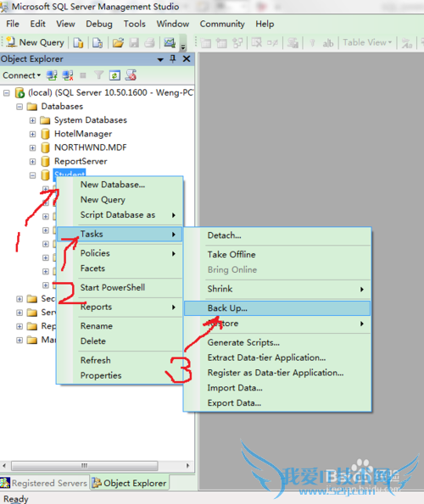Open the Reports submenu
The height and width of the screenshot is (504, 424).
(120, 307)
